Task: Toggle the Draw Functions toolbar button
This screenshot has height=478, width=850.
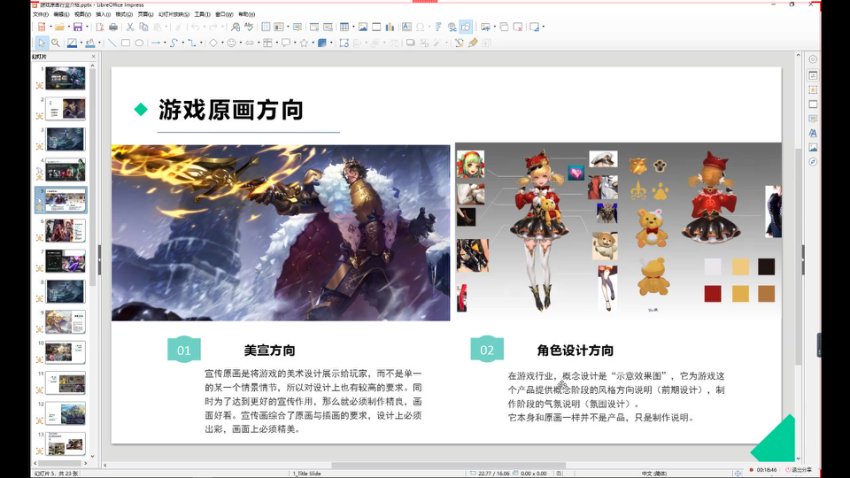Action: 466,27
